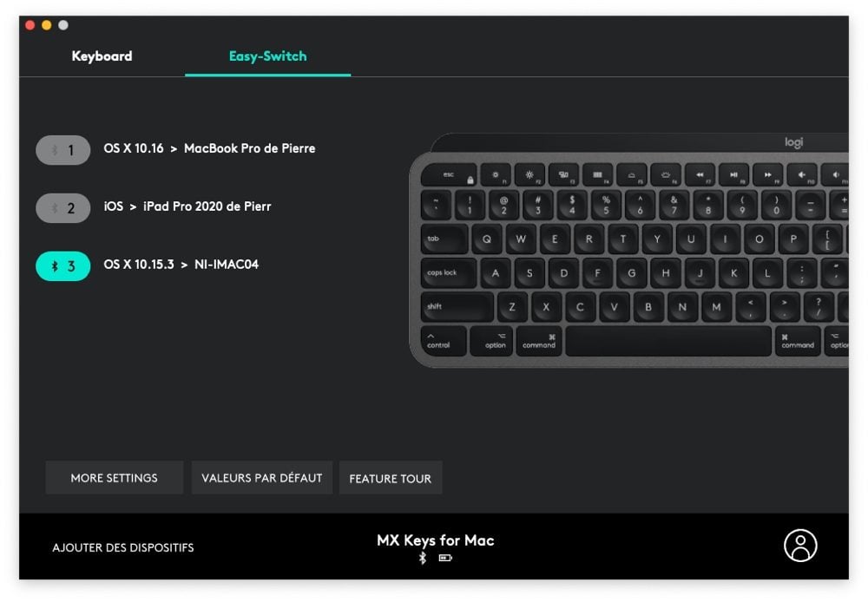The image size is (868, 602).
Task: Select Easy-Switch channel 2 badge
Action: (x=63, y=208)
